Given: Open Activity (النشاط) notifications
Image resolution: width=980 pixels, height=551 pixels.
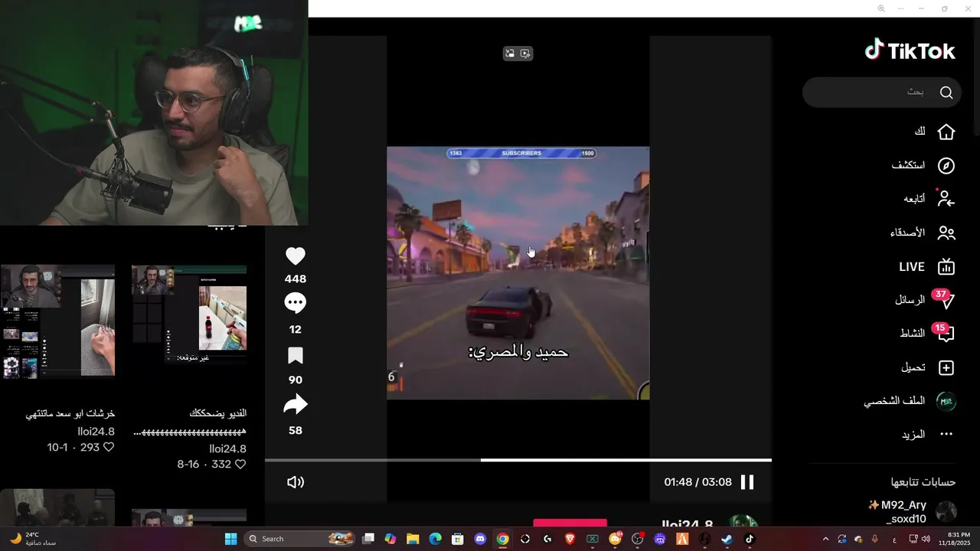Looking at the screenshot, I should [926, 333].
